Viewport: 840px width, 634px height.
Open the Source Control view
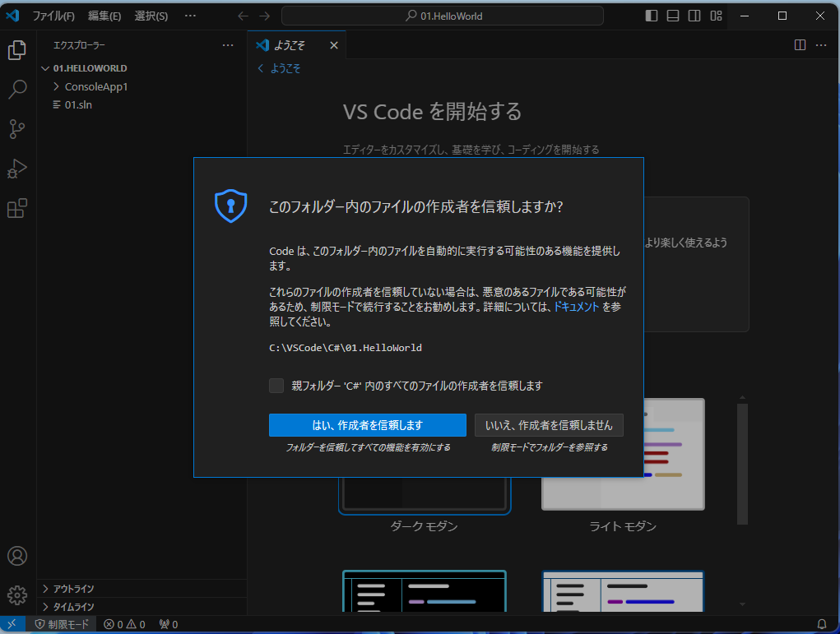click(x=17, y=129)
